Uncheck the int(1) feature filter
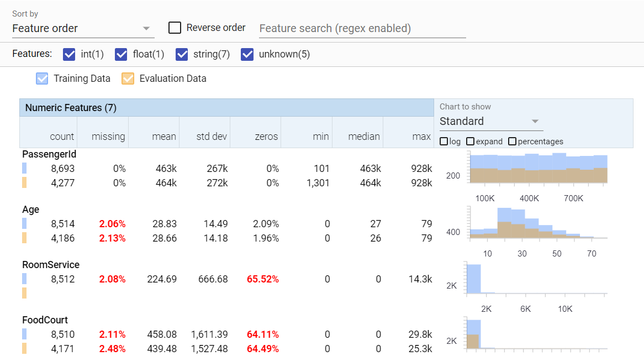Image resolution: width=644 pixels, height=361 pixels. tap(70, 54)
